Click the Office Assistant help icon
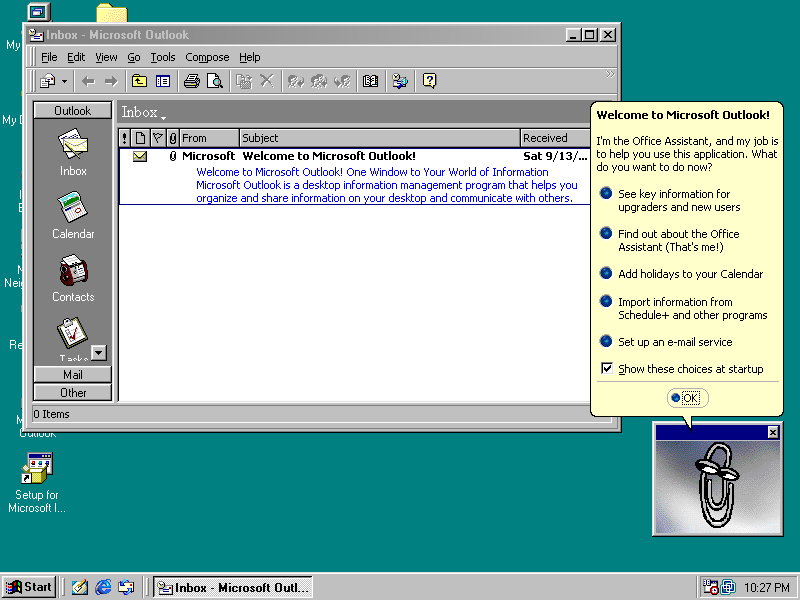Viewport: 800px width, 600px height. tap(430, 81)
